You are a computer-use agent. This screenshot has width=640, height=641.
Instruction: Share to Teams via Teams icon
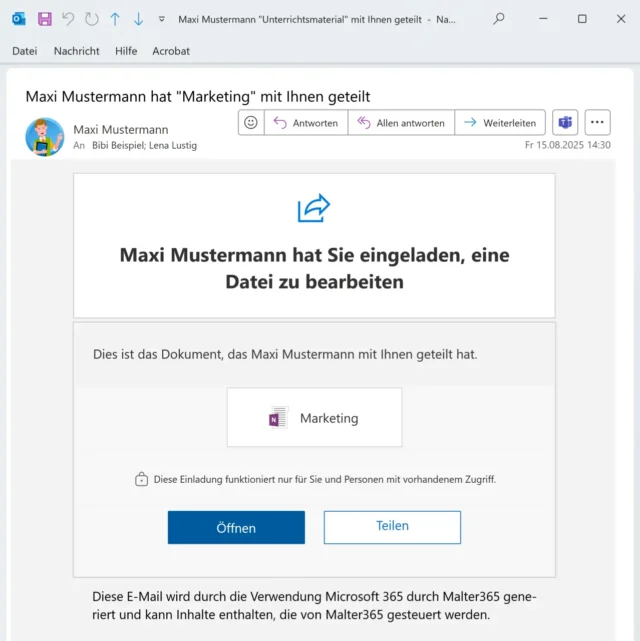[x=566, y=123]
